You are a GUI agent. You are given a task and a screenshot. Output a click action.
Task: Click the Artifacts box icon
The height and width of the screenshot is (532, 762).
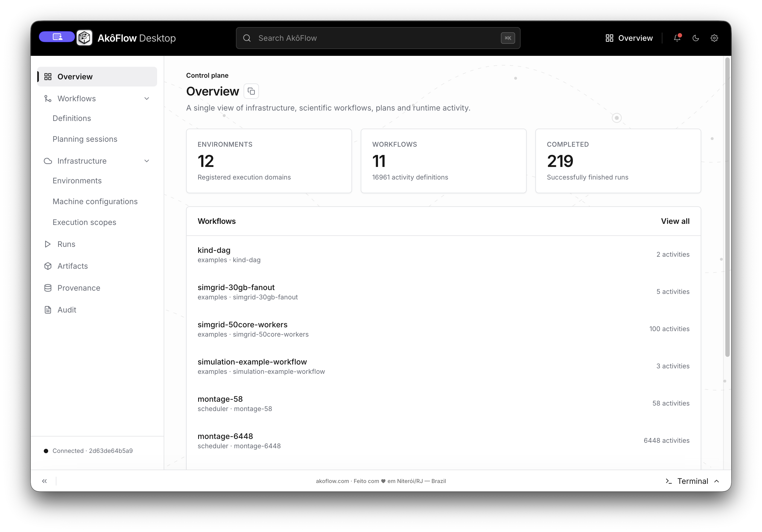[48, 266]
